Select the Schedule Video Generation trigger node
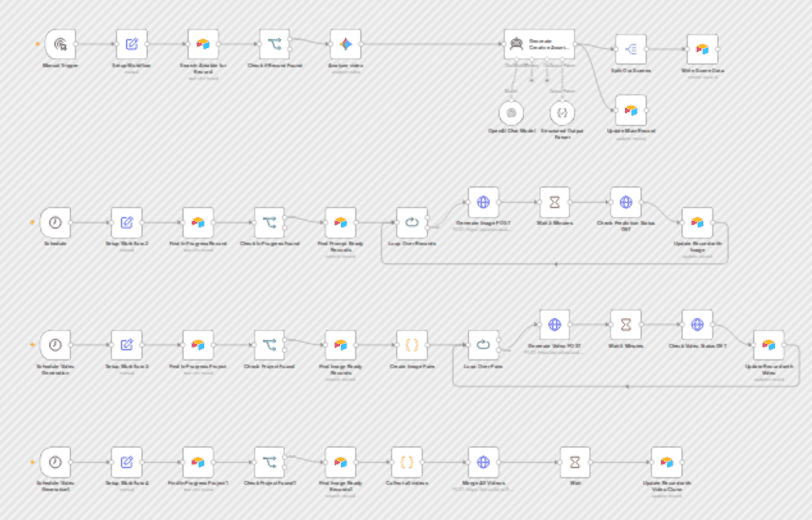 (55, 345)
